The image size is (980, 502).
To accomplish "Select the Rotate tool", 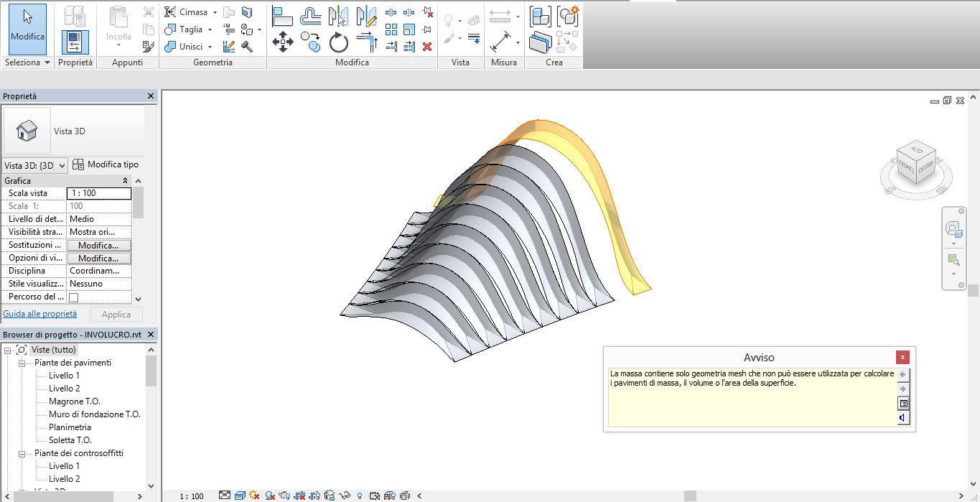I will pos(338,42).
